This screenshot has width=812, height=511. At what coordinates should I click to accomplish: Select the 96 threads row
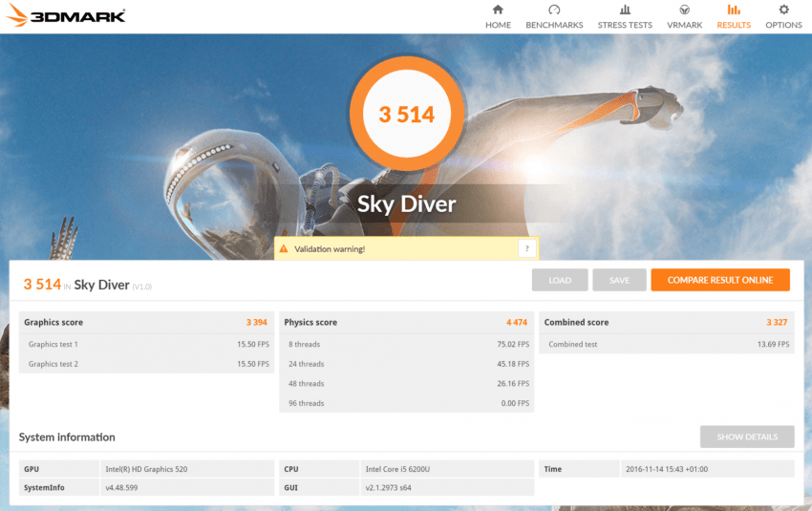[407, 403]
